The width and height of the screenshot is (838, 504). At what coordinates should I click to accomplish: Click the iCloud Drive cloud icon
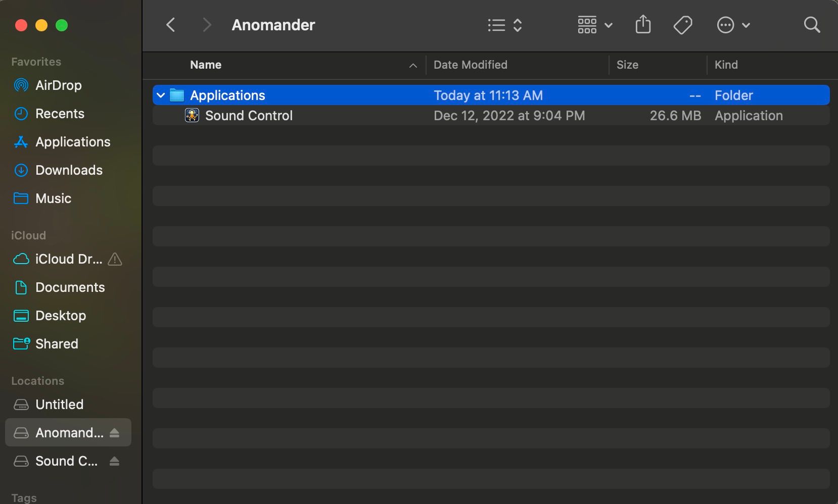[x=21, y=259]
